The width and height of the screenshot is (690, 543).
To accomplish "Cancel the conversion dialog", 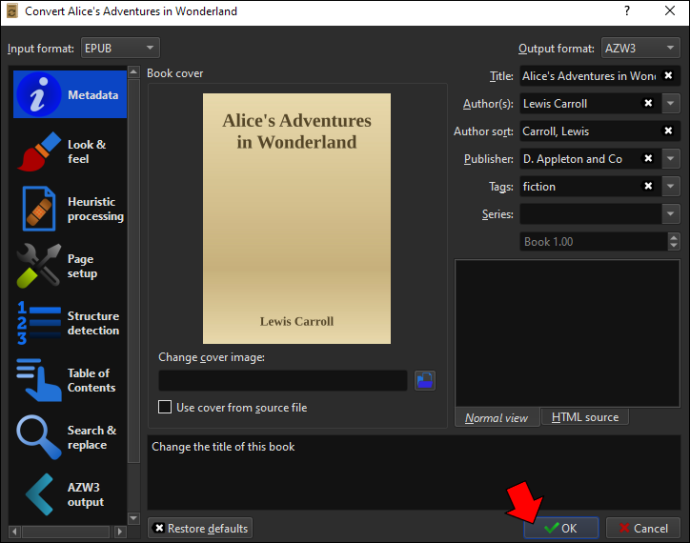I will coord(643,528).
